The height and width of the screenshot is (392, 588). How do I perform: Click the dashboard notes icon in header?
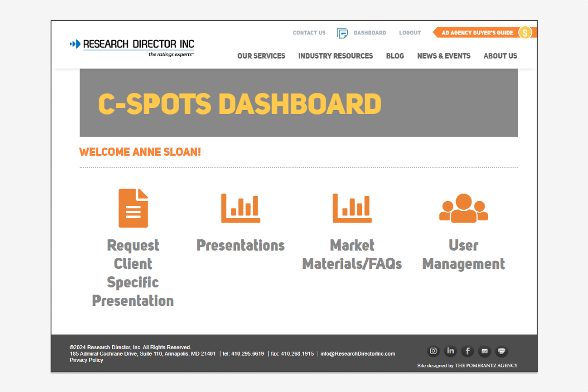click(342, 33)
